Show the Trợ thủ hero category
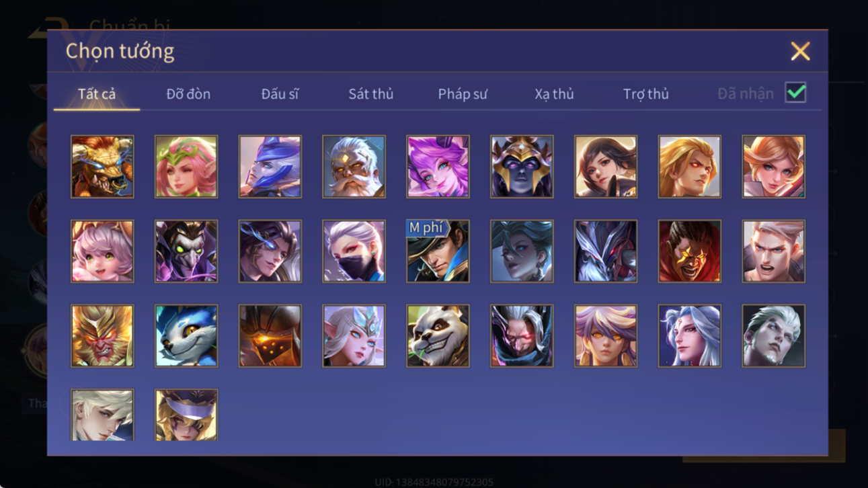The width and height of the screenshot is (868, 488). tap(645, 94)
